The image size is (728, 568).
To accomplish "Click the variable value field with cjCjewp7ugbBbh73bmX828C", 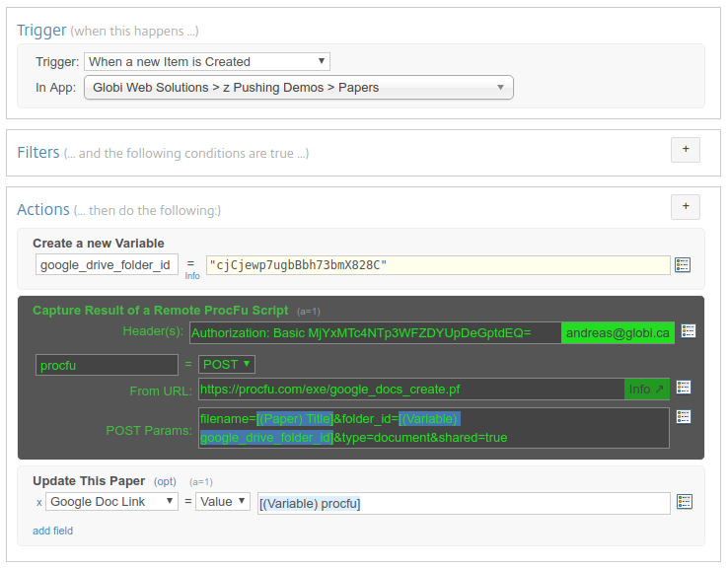I will [438, 265].
